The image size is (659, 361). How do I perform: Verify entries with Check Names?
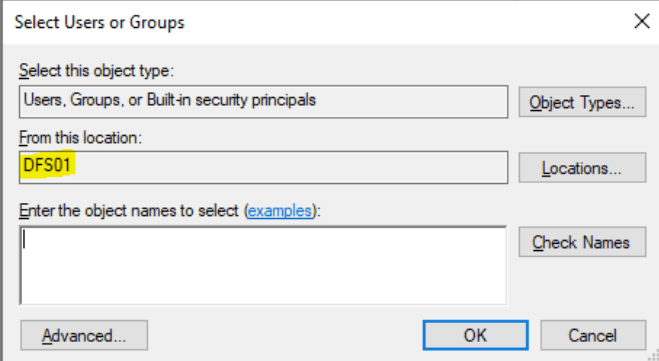tap(582, 242)
